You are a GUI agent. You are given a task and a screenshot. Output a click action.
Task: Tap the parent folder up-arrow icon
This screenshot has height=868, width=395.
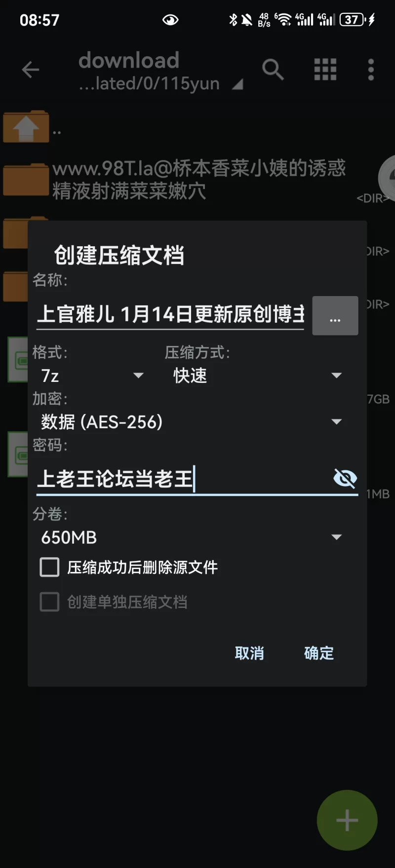(x=26, y=127)
